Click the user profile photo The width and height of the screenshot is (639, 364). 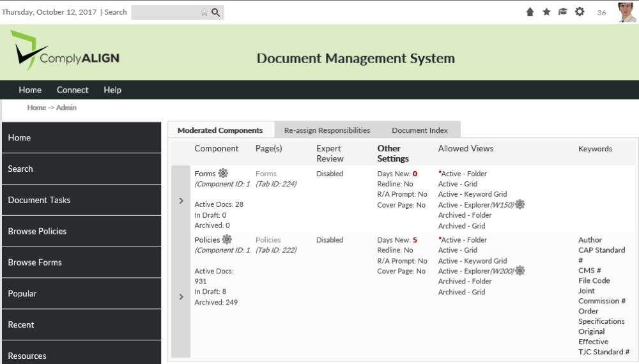(627, 12)
